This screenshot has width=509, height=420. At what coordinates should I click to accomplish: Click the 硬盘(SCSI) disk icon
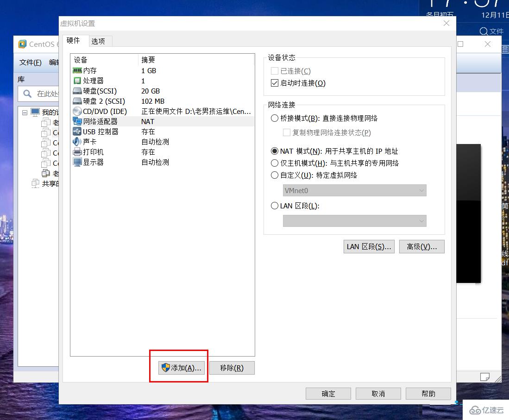click(x=77, y=91)
